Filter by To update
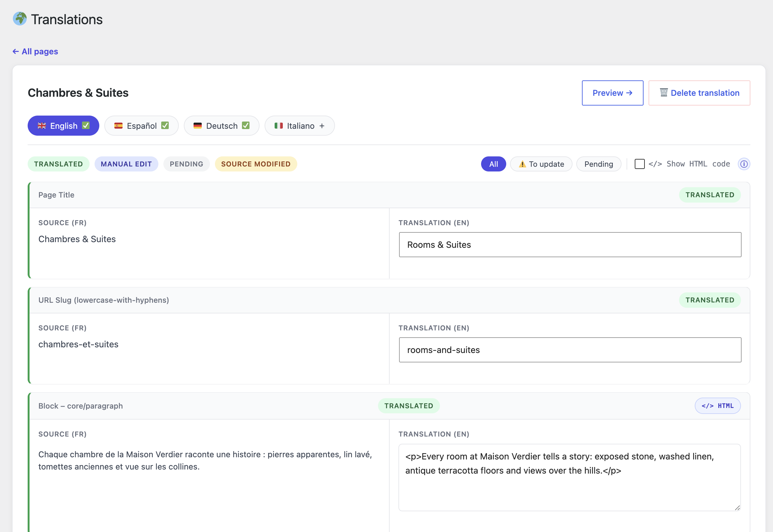Image resolution: width=773 pixels, height=532 pixels. [541, 164]
